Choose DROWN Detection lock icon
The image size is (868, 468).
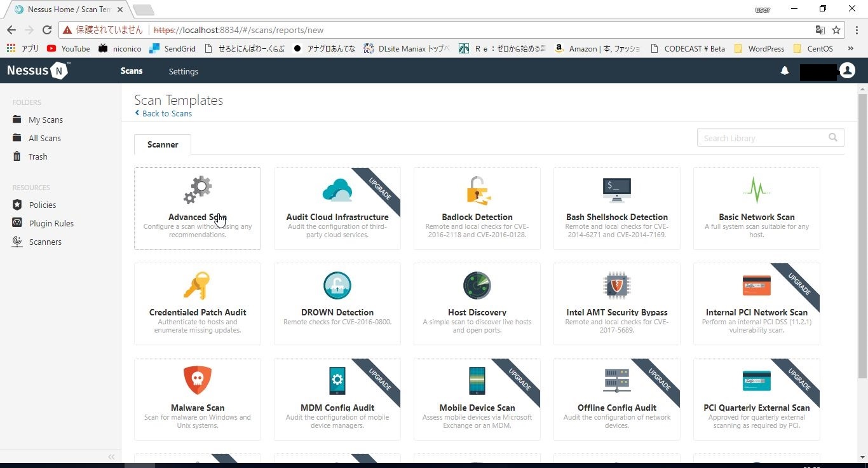pos(337,286)
